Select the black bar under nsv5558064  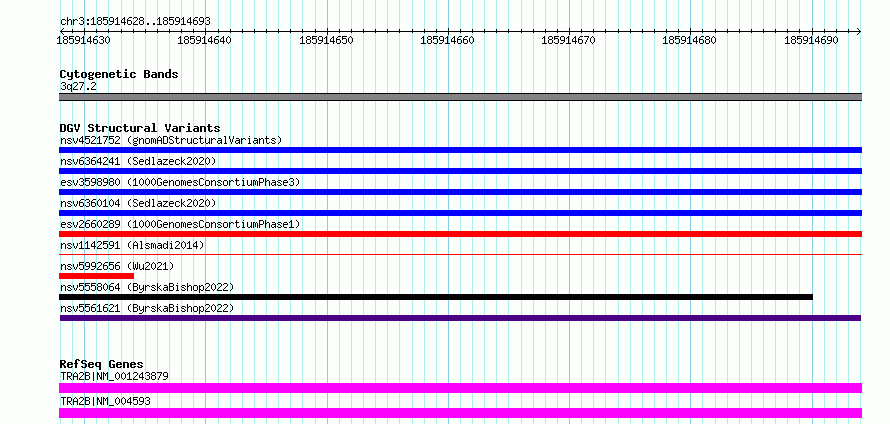point(436,297)
